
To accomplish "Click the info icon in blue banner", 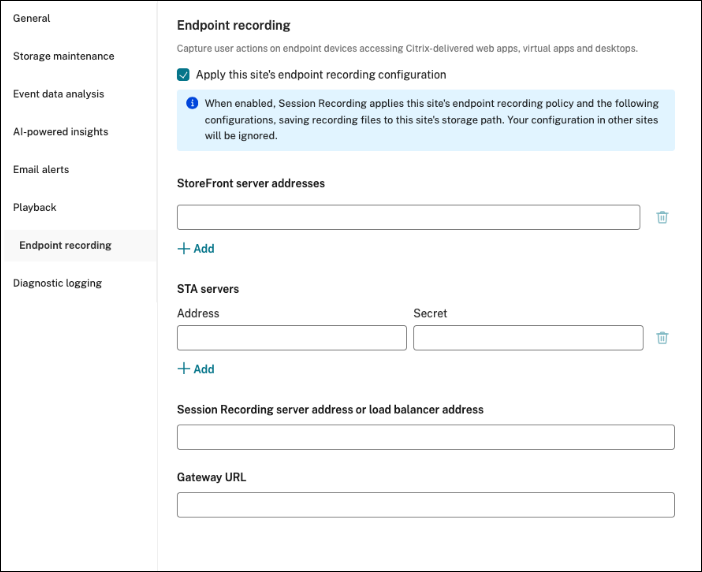I will [x=191, y=103].
